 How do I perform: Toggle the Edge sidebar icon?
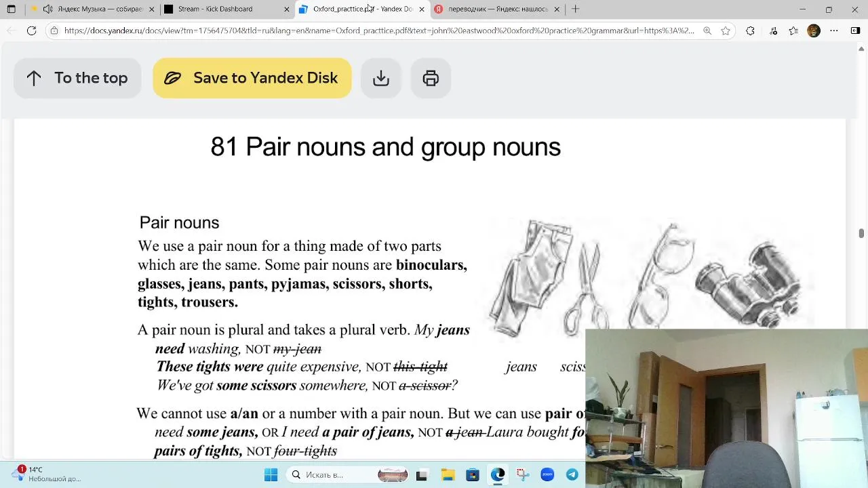855,30
